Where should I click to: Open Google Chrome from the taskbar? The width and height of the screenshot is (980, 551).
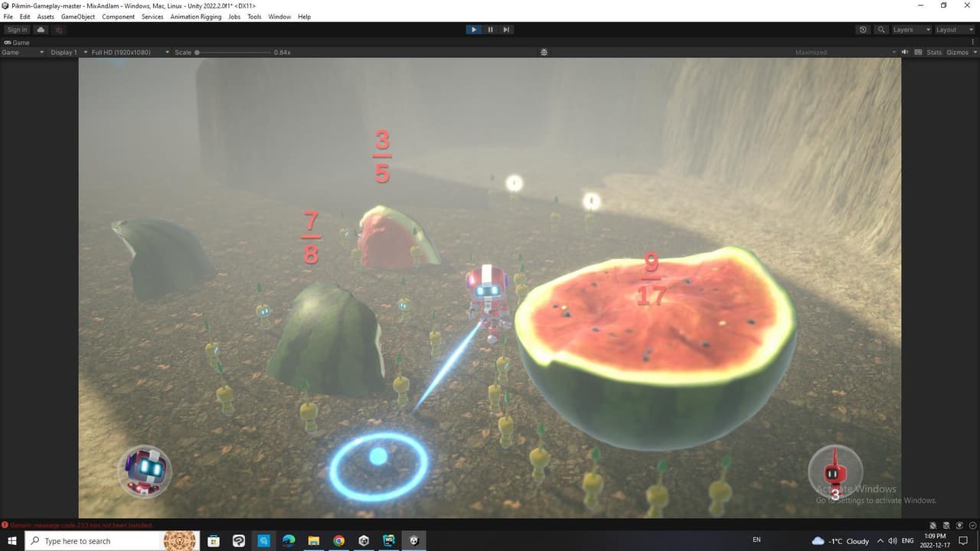coord(338,541)
